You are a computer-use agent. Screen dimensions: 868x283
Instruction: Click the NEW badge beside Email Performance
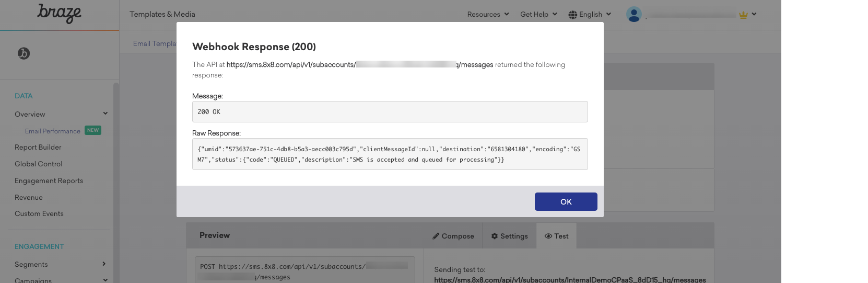pyautogui.click(x=93, y=130)
